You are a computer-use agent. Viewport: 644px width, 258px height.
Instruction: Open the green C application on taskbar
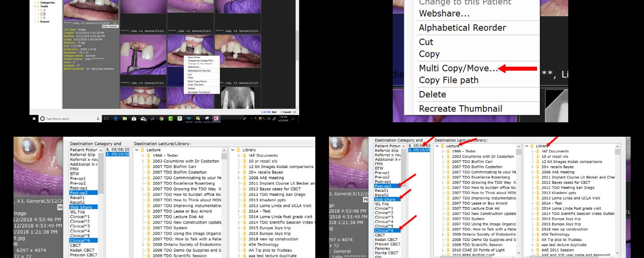(x=170, y=119)
